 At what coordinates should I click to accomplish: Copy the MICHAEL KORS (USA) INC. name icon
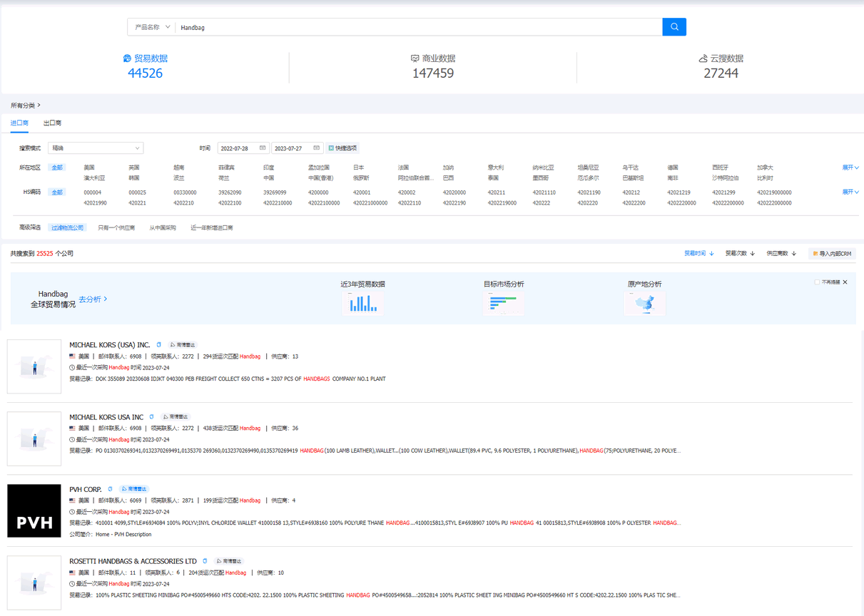pyautogui.click(x=159, y=345)
